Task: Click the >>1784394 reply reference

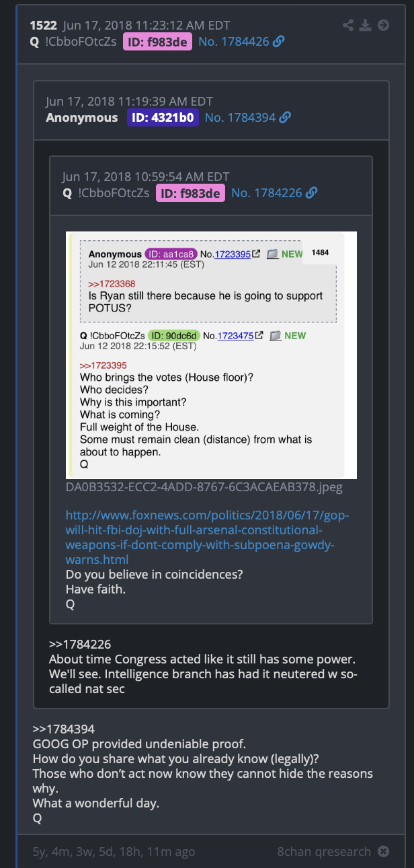Action: click(x=63, y=729)
